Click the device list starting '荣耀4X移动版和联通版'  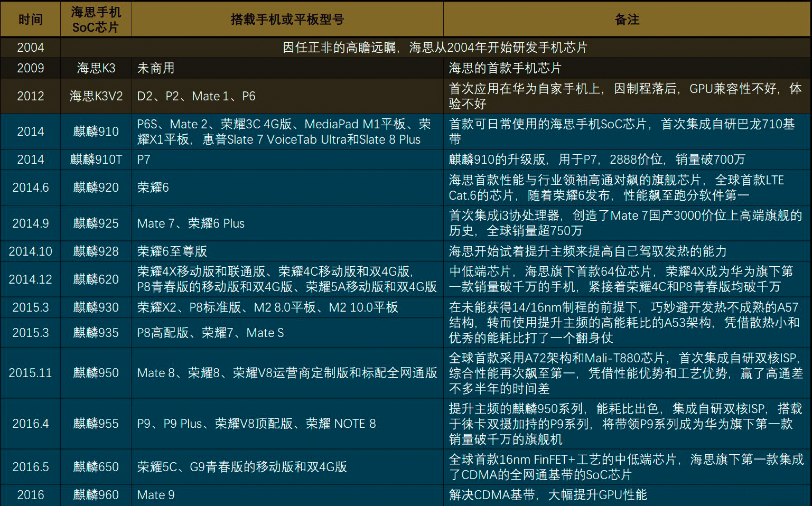click(287, 279)
